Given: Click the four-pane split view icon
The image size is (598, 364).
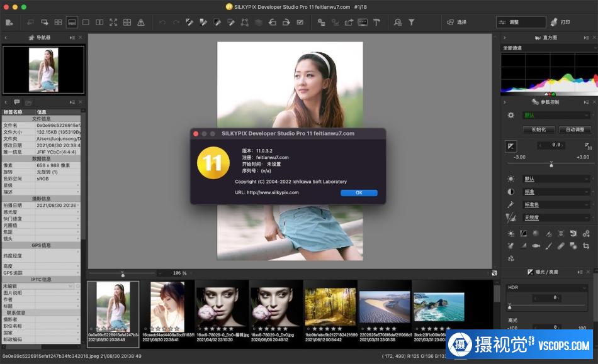Looking at the screenshot, I should tap(127, 23).
